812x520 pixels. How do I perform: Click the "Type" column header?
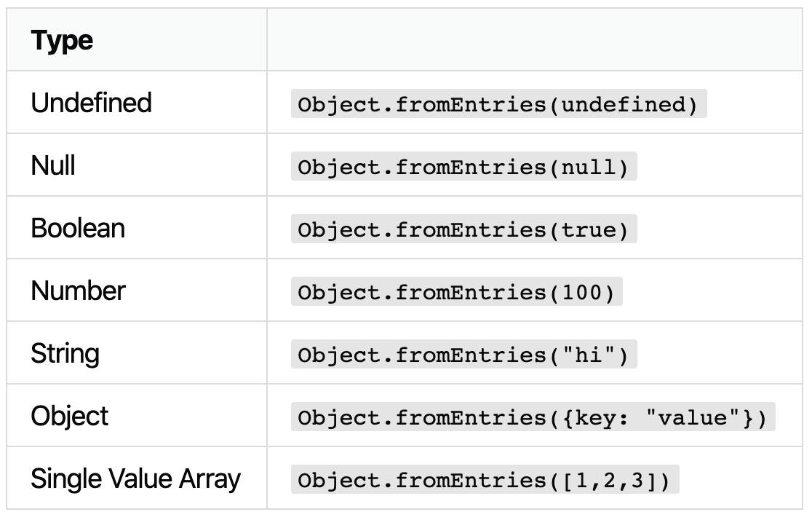pos(62,41)
